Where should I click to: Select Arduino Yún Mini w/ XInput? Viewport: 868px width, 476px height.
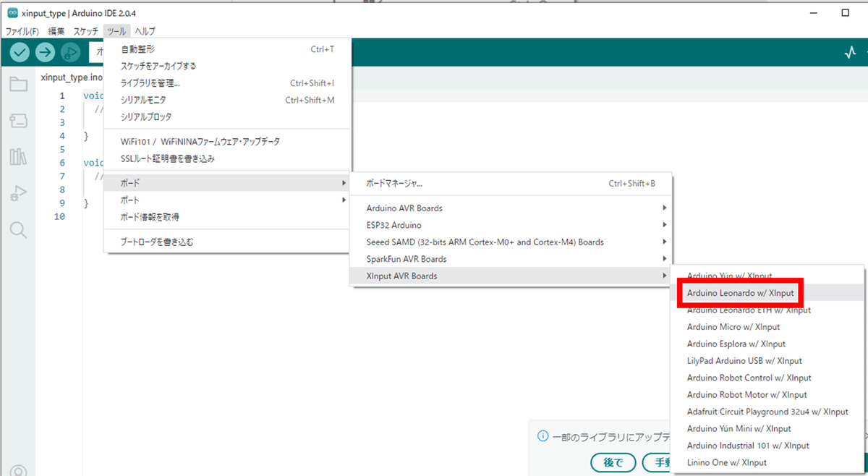click(x=768, y=428)
